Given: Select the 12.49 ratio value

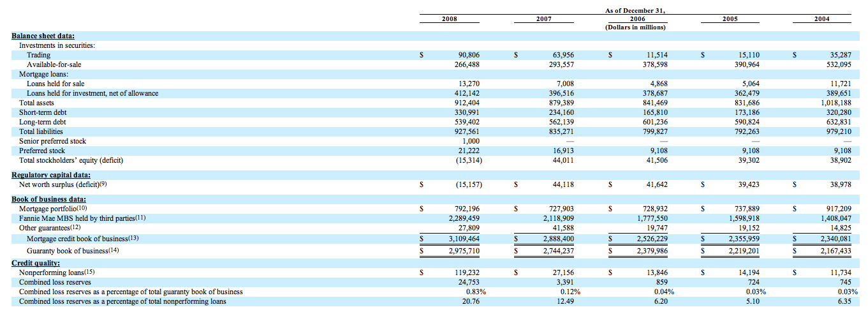Looking at the screenshot, I should [566, 301].
